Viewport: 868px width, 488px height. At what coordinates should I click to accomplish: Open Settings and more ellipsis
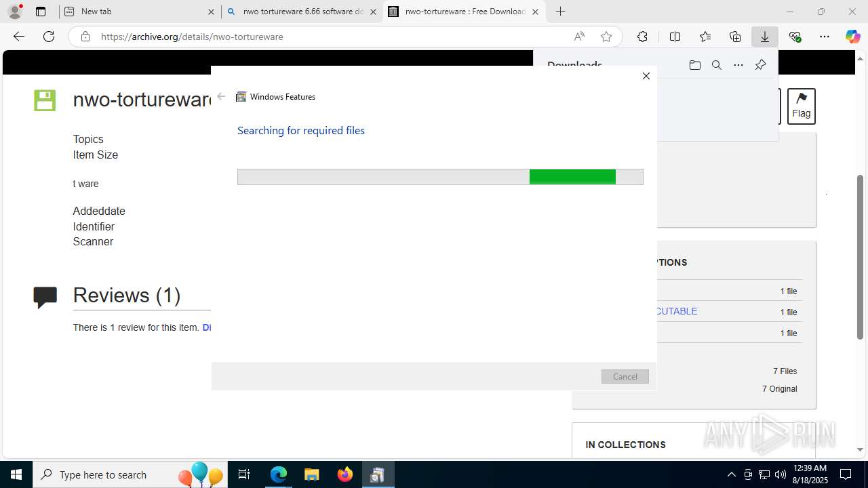tap(825, 37)
